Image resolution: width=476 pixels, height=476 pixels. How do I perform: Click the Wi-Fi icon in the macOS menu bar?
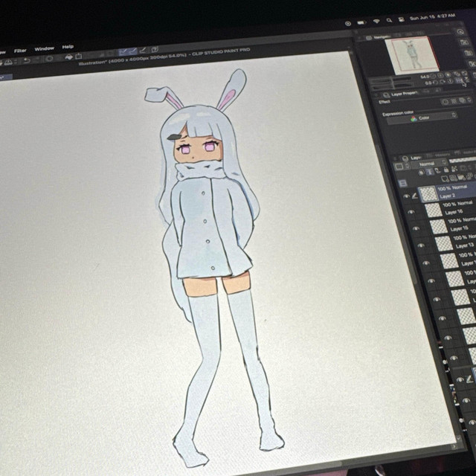click(x=376, y=22)
